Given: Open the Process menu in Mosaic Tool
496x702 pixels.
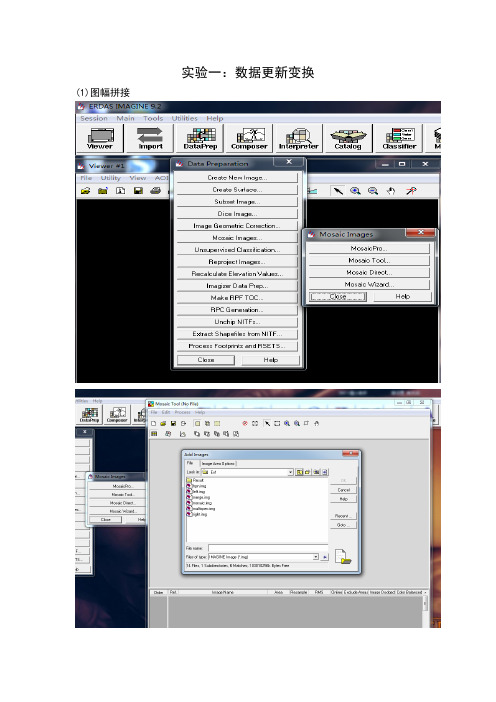Looking at the screenshot, I should 183,412.
